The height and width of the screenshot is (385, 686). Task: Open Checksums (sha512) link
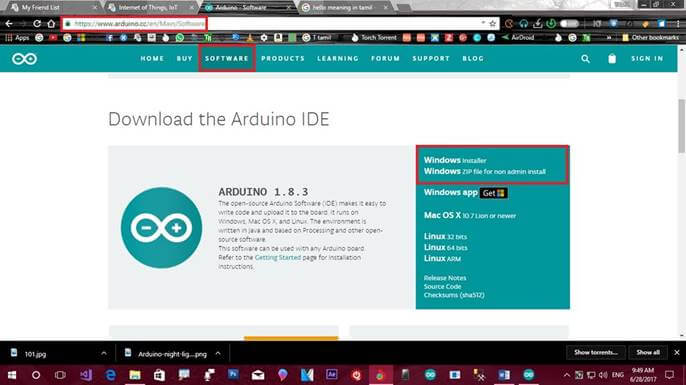coord(454,295)
